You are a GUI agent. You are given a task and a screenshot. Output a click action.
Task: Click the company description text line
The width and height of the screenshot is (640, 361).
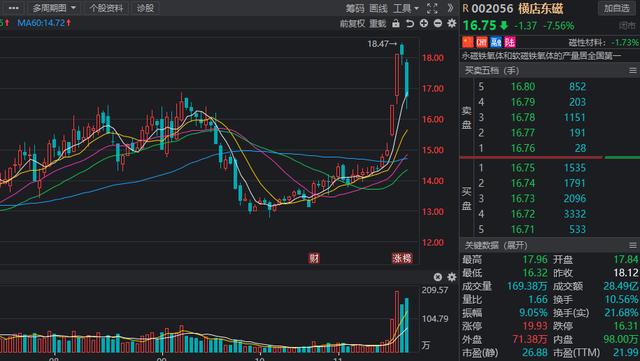[x=541, y=56]
